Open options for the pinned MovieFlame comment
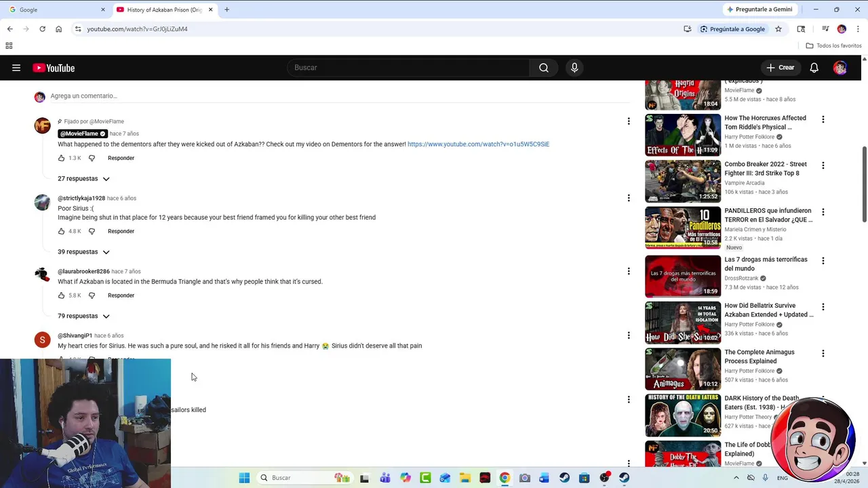 629,121
